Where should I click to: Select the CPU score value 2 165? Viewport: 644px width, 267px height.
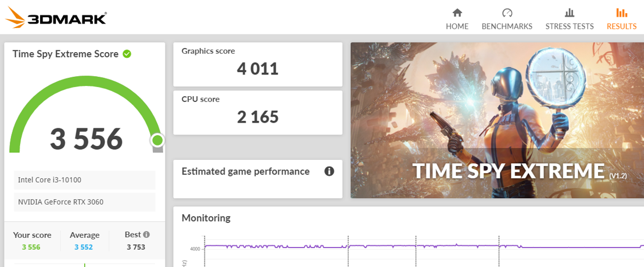pyautogui.click(x=258, y=117)
